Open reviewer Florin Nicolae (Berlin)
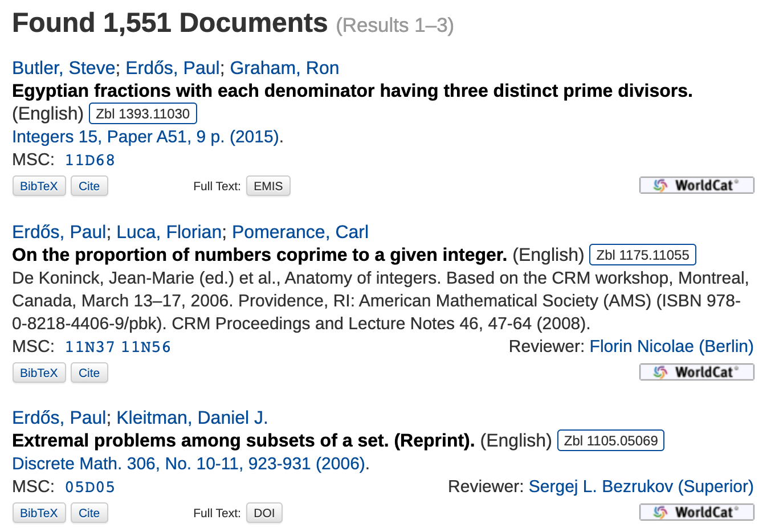This screenshot has height=532, width=775. point(671,346)
